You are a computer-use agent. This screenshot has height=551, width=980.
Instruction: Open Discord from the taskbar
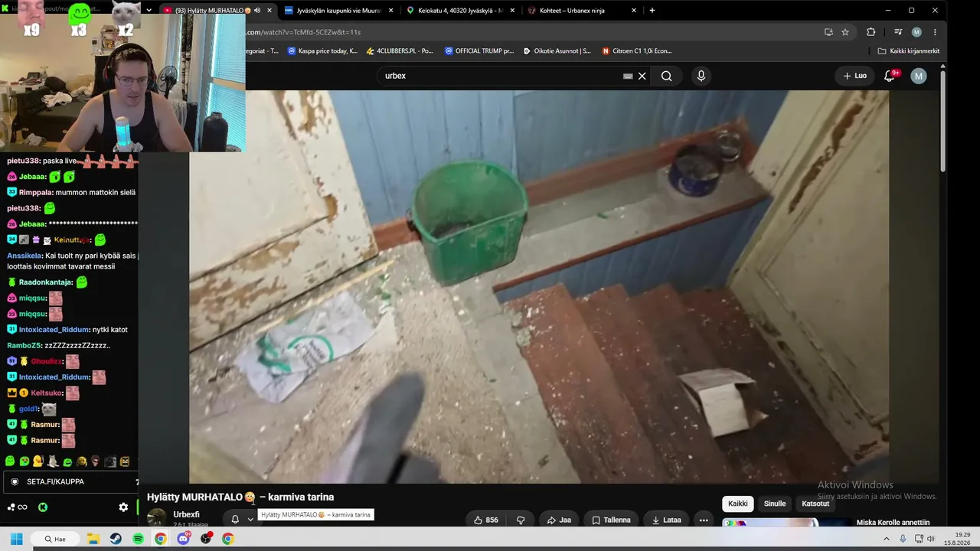[183, 539]
